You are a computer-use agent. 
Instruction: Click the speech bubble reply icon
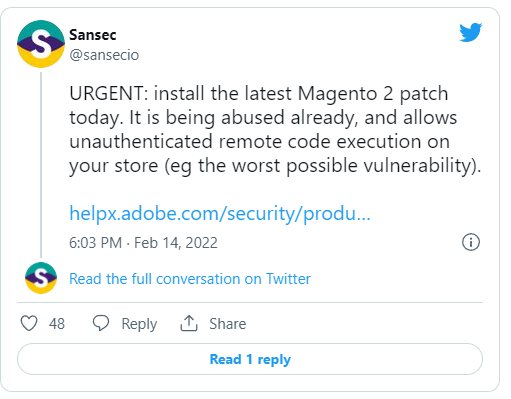(101, 323)
